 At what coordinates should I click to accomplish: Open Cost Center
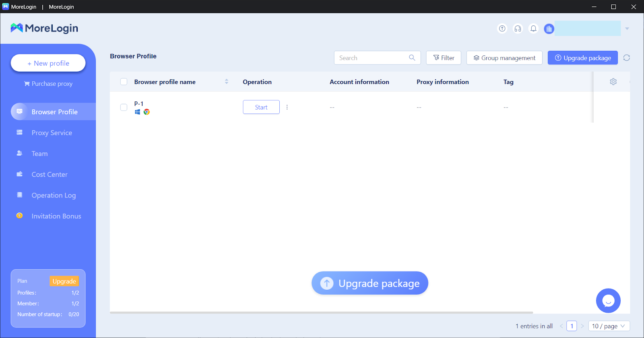pyautogui.click(x=50, y=175)
